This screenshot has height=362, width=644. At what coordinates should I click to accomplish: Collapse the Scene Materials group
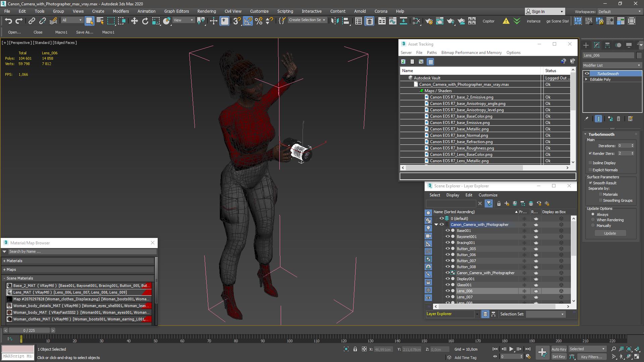pos(4,278)
